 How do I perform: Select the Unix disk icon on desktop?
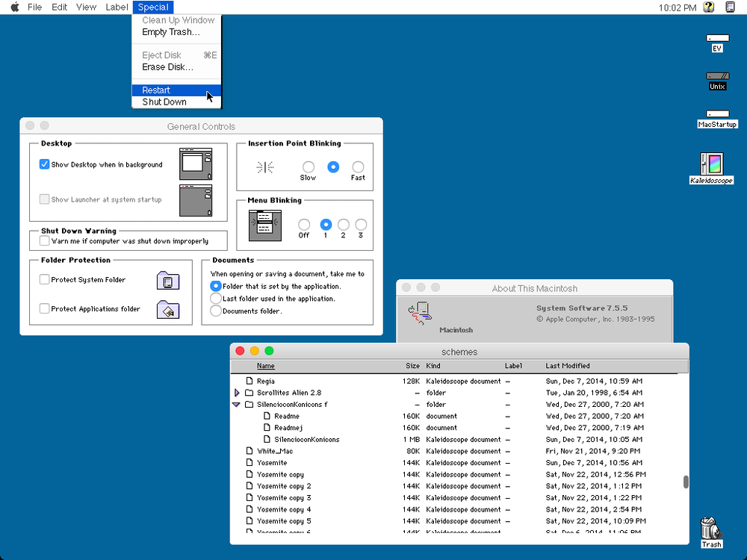point(717,75)
